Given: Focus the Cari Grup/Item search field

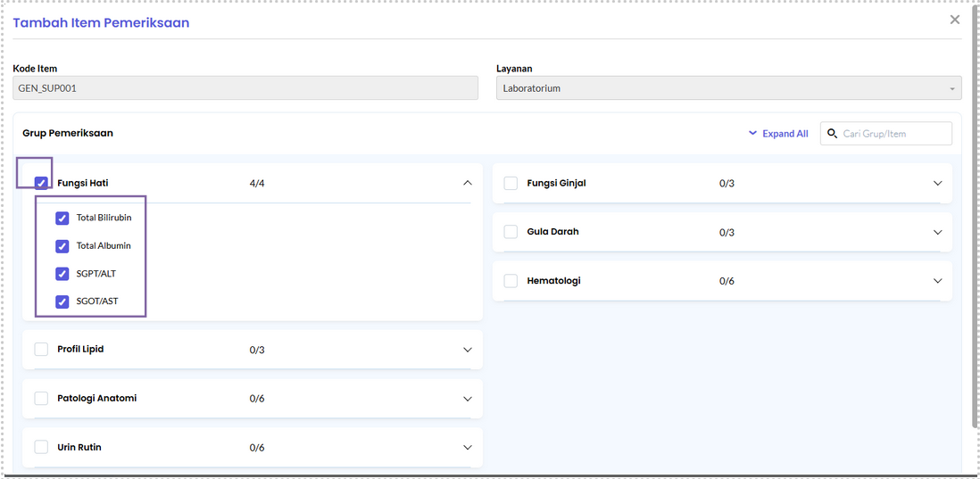Looking at the screenshot, I should pos(885,133).
